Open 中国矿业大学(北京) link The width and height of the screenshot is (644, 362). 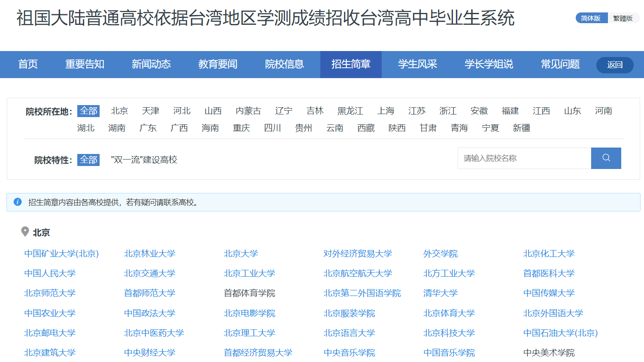point(61,254)
